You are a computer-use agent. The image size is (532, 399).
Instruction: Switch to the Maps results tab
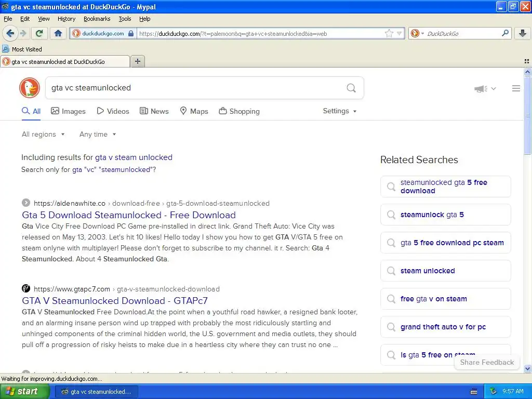click(x=194, y=111)
